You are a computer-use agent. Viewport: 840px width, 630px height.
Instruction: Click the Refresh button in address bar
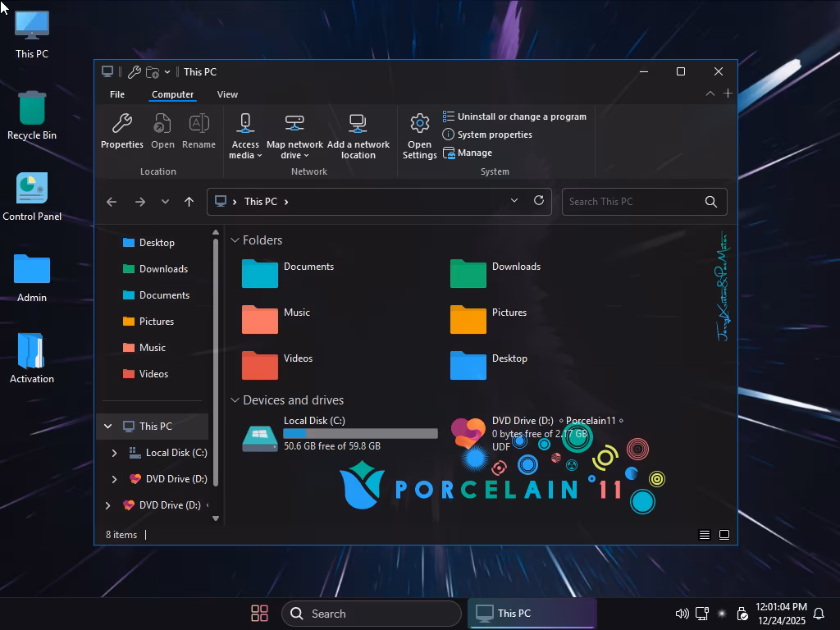(x=539, y=201)
